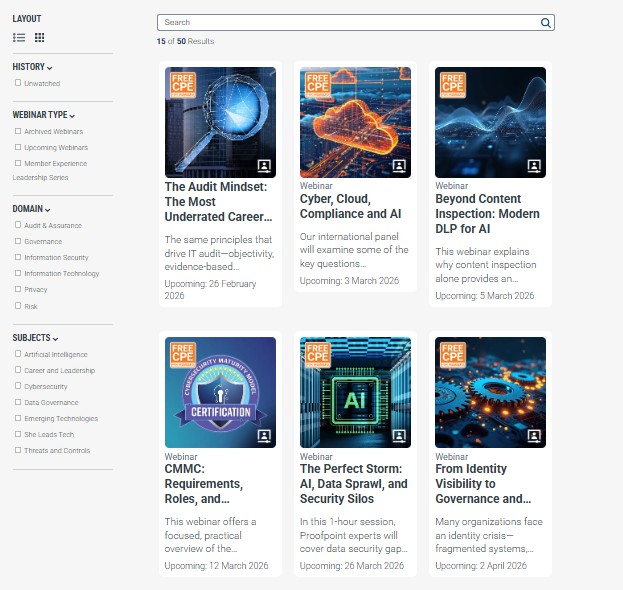Open 'Cyber, Cloud, Compliance and AI' title link
This screenshot has width=623, height=590.
[350, 206]
